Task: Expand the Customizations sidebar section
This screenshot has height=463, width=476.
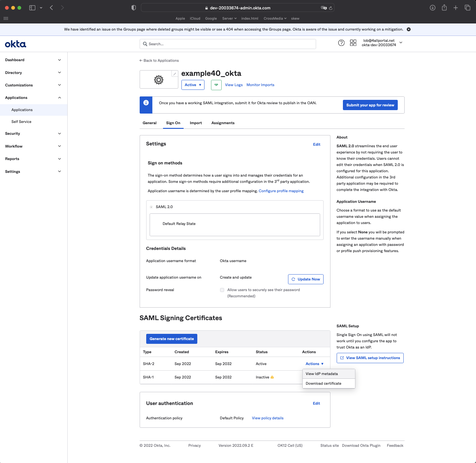Action: click(x=34, y=85)
